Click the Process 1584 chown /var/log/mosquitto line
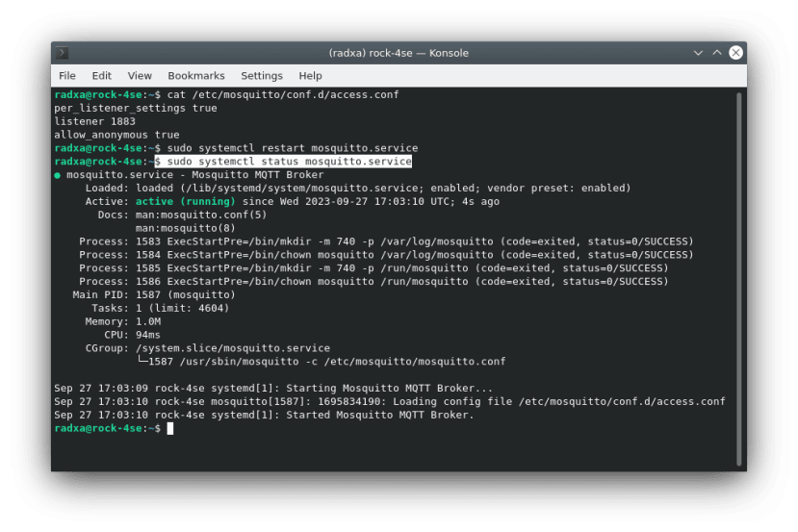Viewport: 798px width, 532px height. pos(386,255)
